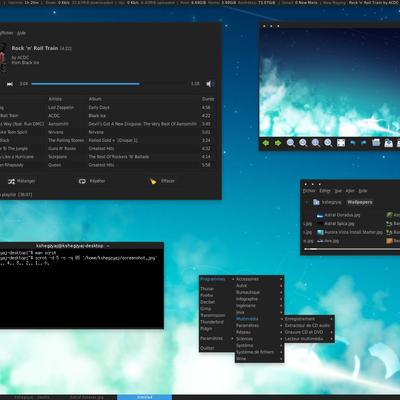The width and height of the screenshot is (400, 400).
Task: Select Astral Spica.jpg file name
Action: [x=339, y=224]
